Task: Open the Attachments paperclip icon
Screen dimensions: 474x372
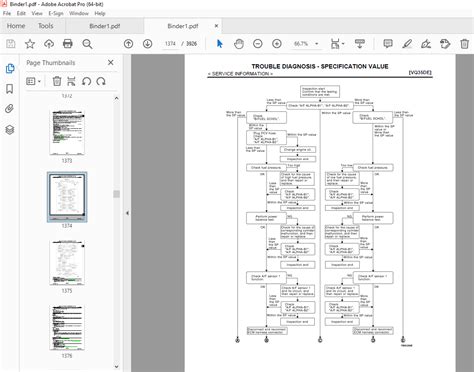Action: point(10,109)
